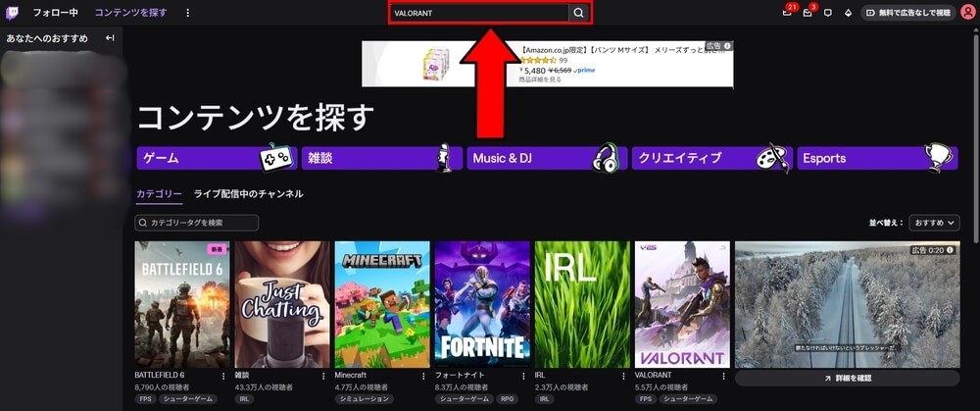Switch to ライブ配信中のチャンネル tab
The image size is (980, 411).
click(x=248, y=194)
